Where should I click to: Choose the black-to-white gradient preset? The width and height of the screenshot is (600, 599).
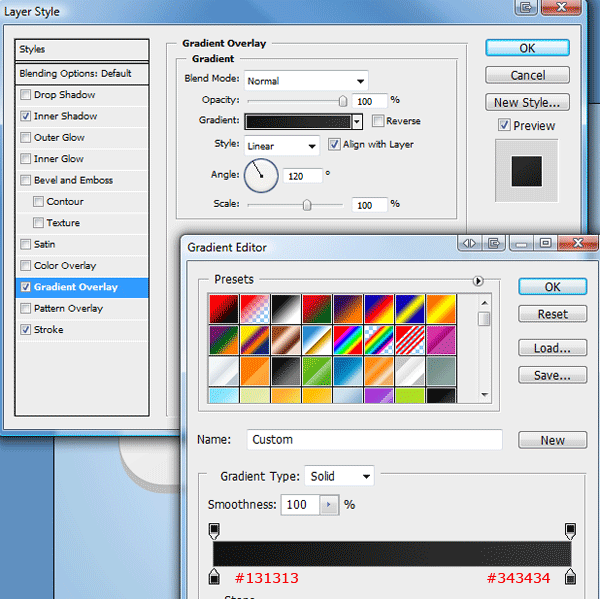click(x=286, y=309)
